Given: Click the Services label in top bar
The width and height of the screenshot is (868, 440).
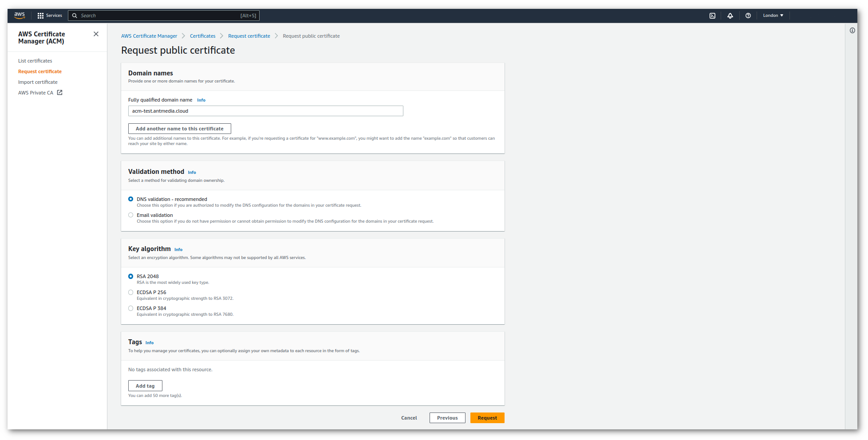Looking at the screenshot, I should click(x=54, y=16).
